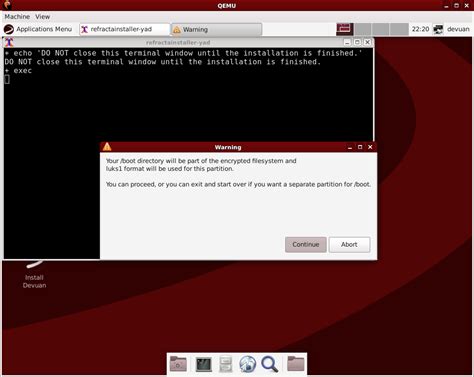Click the Warning dialog title bar triangle icon
This screenshot has height=377, width=474.
click(x=107, y=147)
